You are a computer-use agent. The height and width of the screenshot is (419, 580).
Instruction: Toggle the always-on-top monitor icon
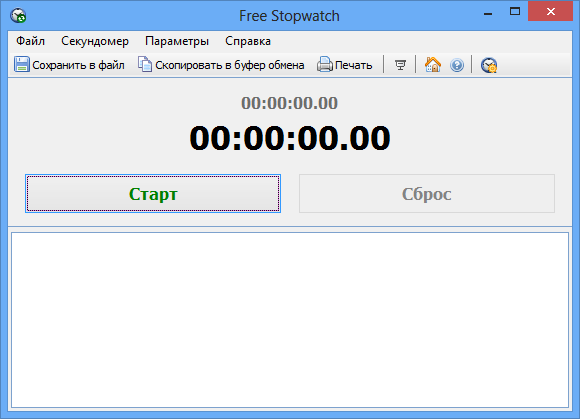400,65
